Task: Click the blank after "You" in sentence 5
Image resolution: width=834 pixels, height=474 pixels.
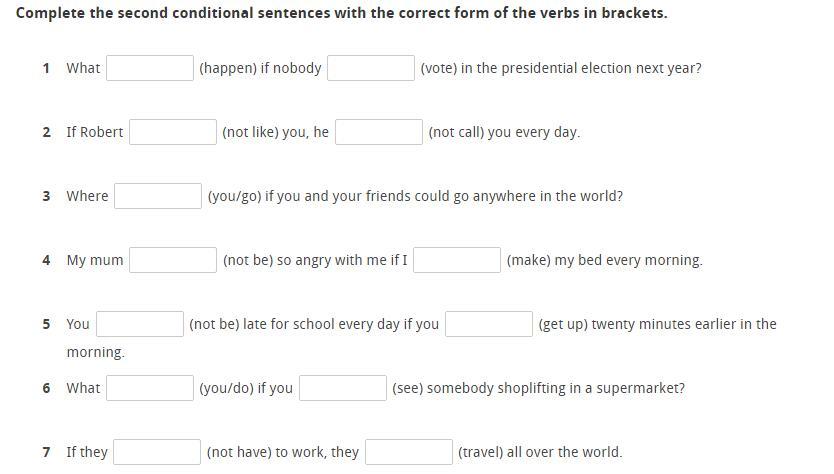Action: tap(140, 324)
